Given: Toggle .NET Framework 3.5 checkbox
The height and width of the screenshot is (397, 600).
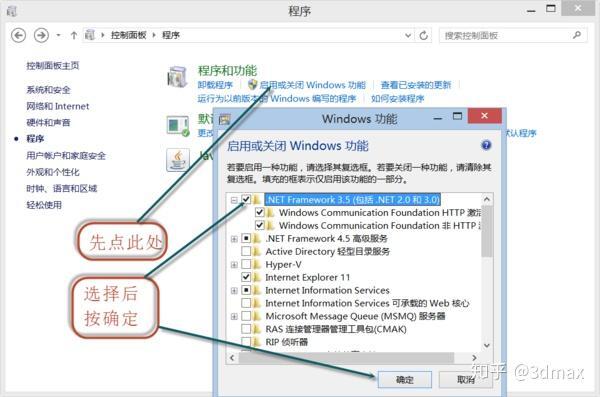Looking at the screenshot, I should coord(246,199).
